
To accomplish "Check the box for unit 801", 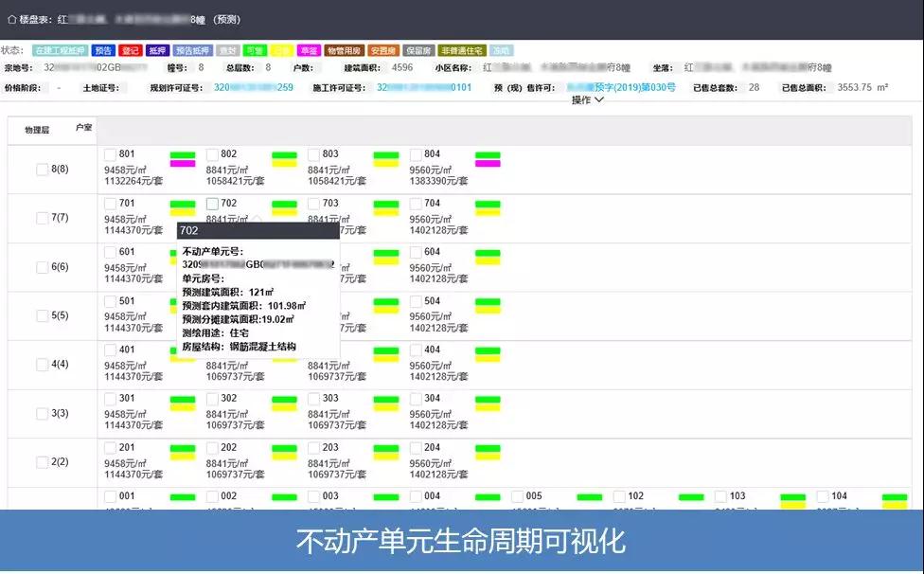I will (110, 154).
